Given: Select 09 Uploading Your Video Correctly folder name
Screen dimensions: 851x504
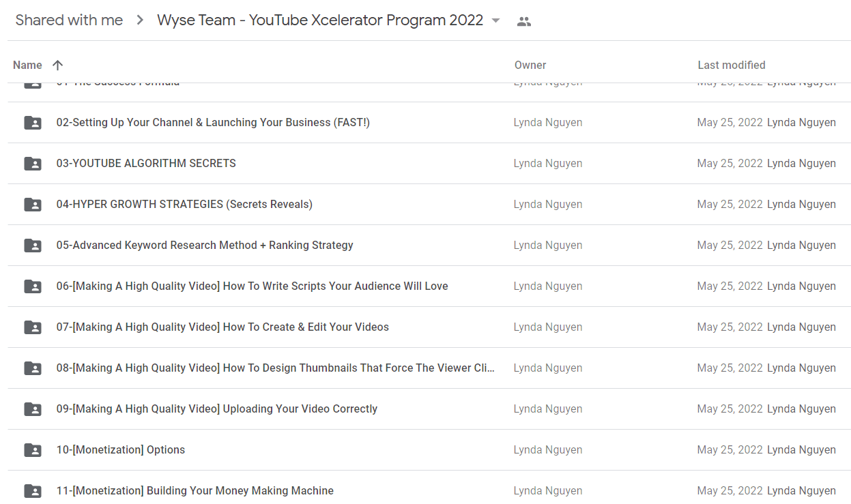Looking at the screenshot, I should (x=217, y=409).
